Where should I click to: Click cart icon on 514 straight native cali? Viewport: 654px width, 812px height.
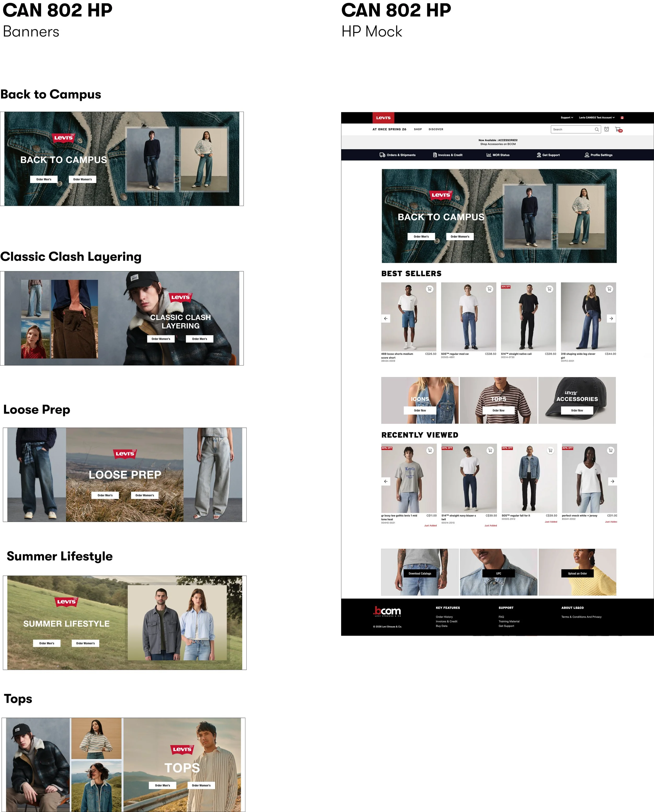[x=549, y=289]
